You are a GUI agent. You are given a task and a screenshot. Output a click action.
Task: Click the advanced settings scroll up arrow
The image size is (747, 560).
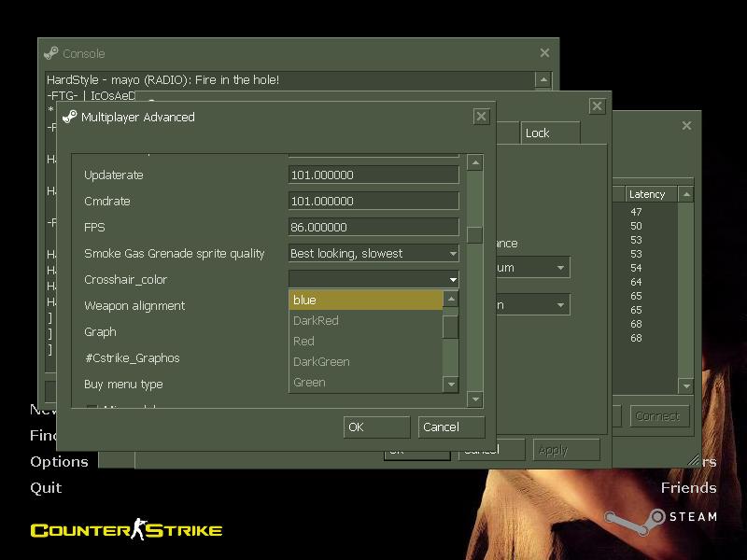pyautogui.click(x=475, y=162)
